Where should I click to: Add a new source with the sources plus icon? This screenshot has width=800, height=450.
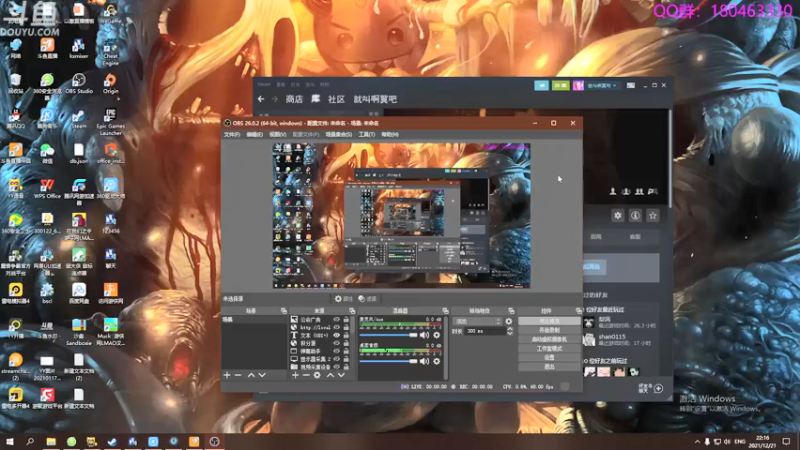click(x=295, y=376)
